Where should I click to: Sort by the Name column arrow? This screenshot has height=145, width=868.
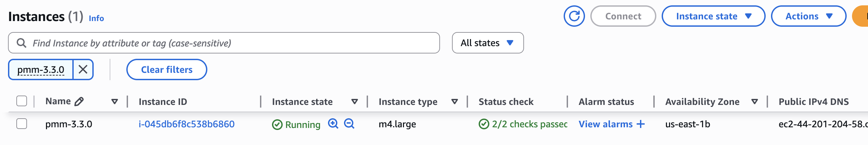pos(115,101)
